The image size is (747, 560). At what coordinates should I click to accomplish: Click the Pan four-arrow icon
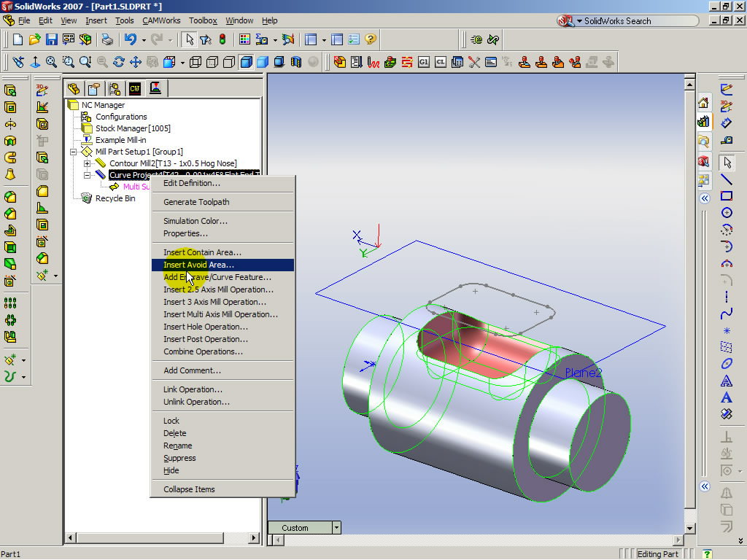coord(136,62)
